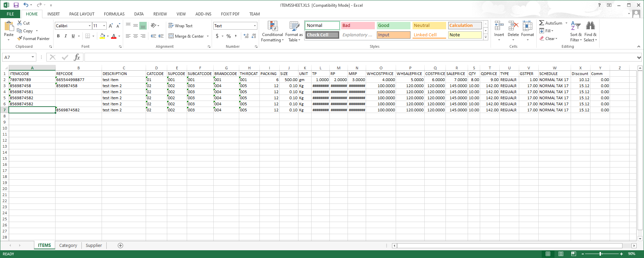The width and height of the screenshot is (644, 258).
Task: Switch to Page Layout view in status bar
Action: [x=561, y=254]
